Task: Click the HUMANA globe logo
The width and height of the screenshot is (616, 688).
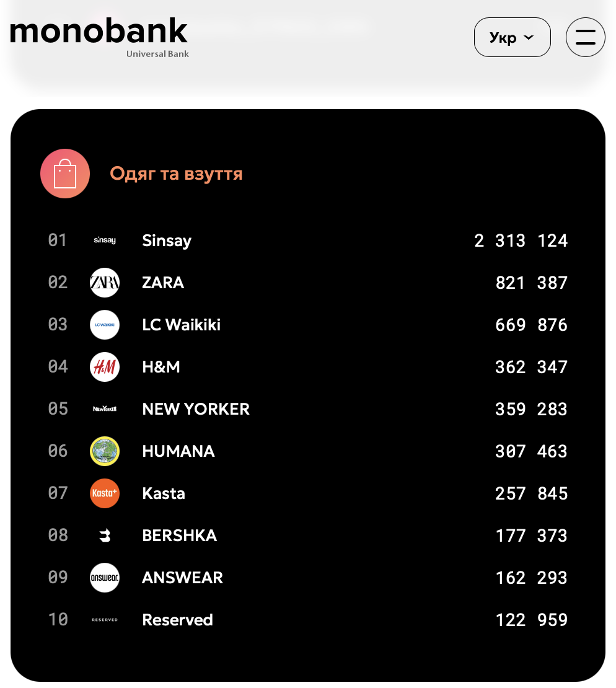Action: coord(104,451)
